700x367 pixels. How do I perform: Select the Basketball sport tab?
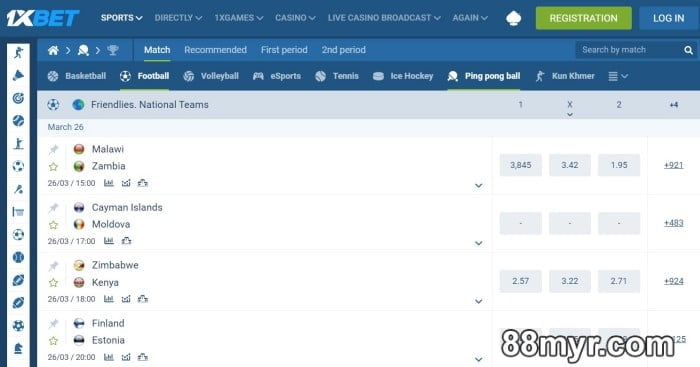(77, 76)
